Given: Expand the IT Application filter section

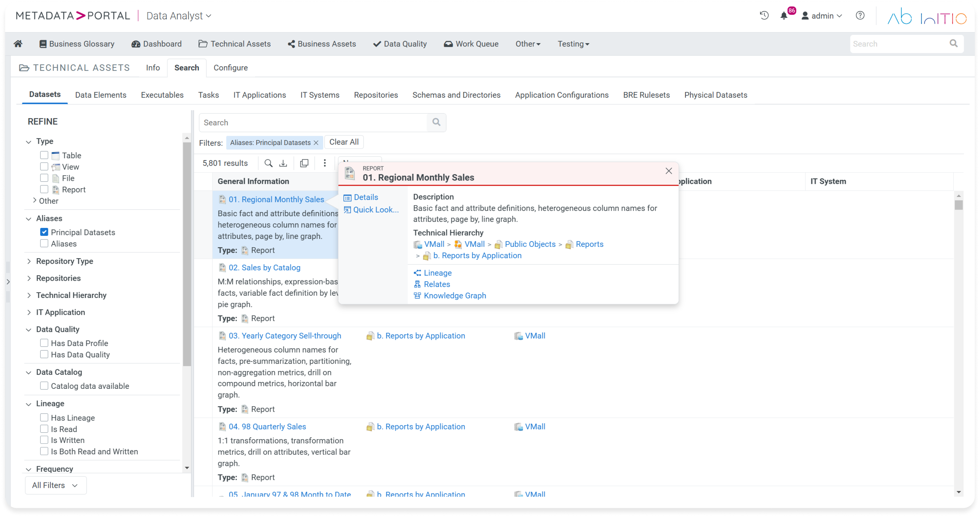Looking at the screenshot, I should point(29,312).
